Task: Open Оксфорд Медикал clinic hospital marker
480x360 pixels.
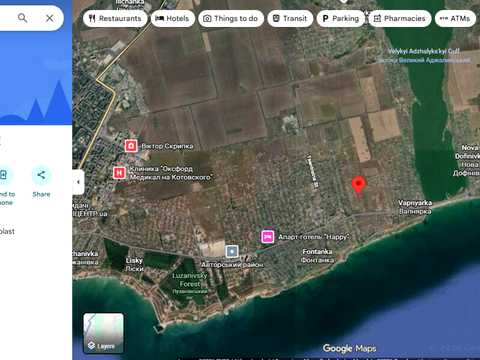Action: (x=119, y=173)
